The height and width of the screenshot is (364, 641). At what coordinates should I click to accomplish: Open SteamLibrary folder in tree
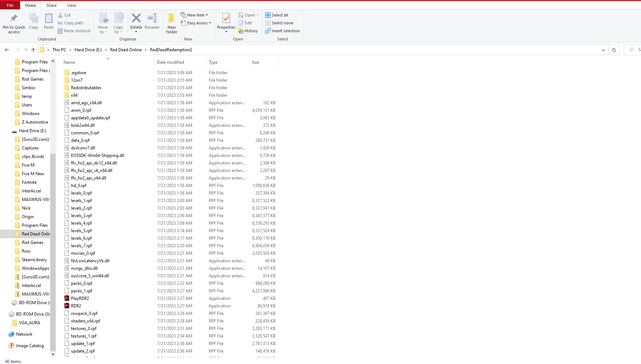tap(34, 260)
